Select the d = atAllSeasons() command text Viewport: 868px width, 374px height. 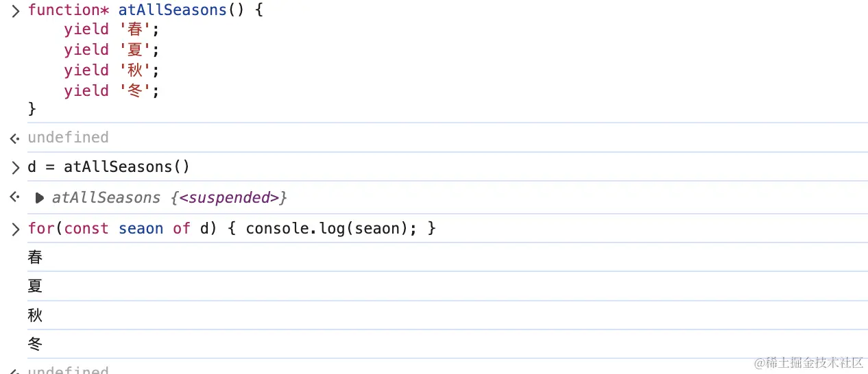109,167
